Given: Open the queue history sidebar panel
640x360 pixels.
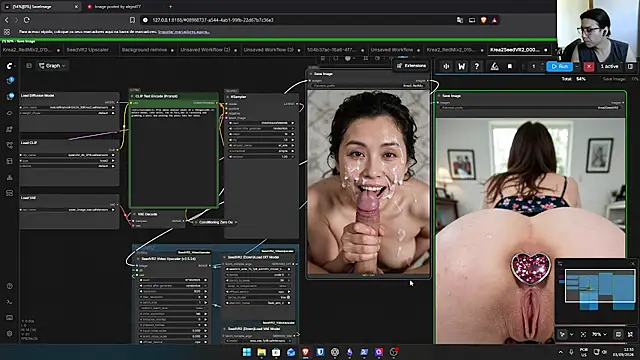Looking at the screenshot, I should tap(10, 80).
